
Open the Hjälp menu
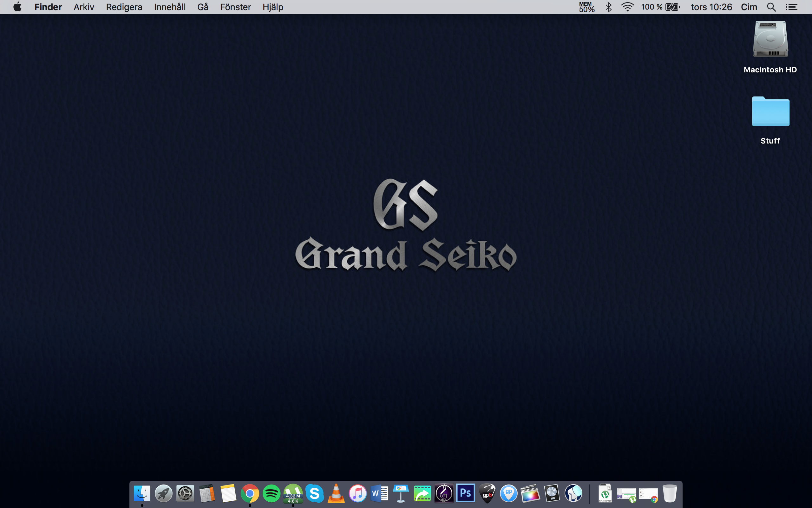click(273, 7)
